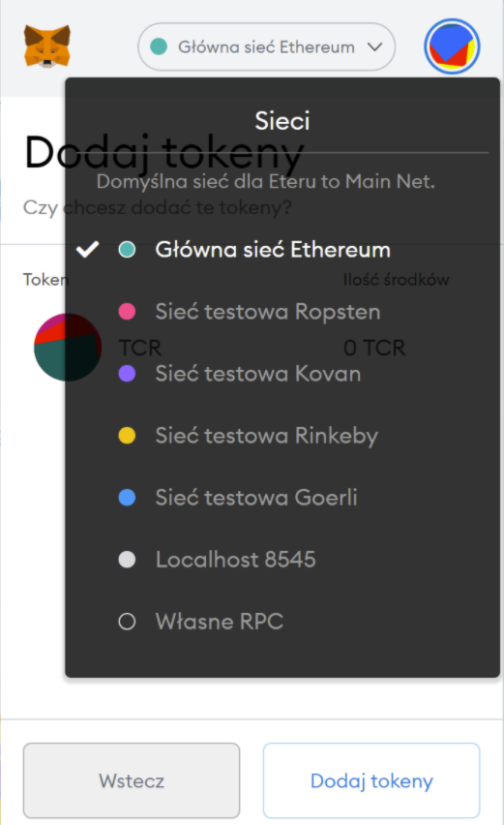Open the Główna sieć Ethereum dropdown pill

tap(266, 46)
